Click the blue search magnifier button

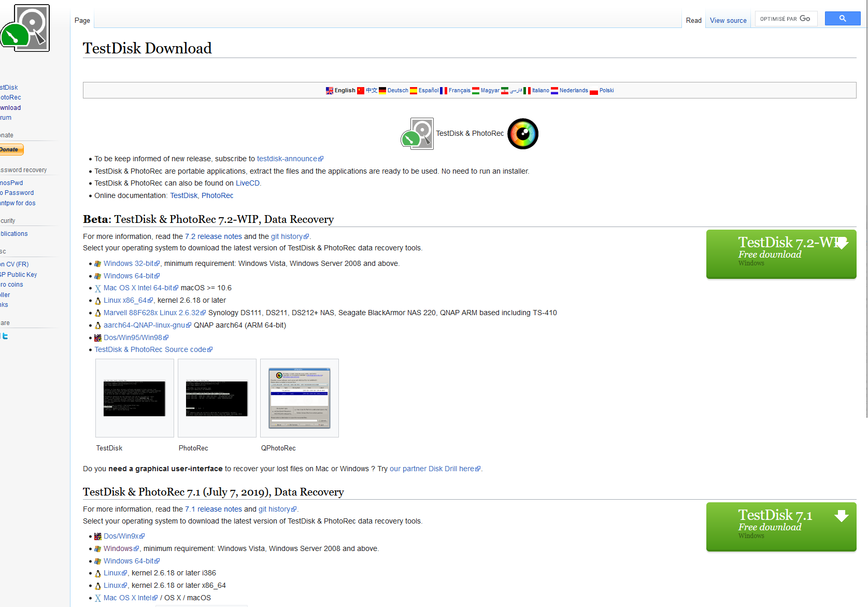[x=843, y=19]
